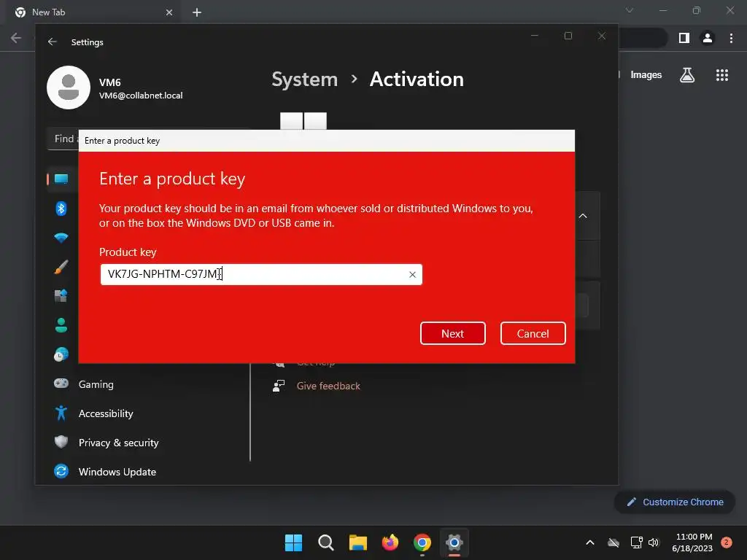The width and height of the screenshot is (747, 560).
Task: Go back using the Settings back arrow
Action: [x=53, y=42]
